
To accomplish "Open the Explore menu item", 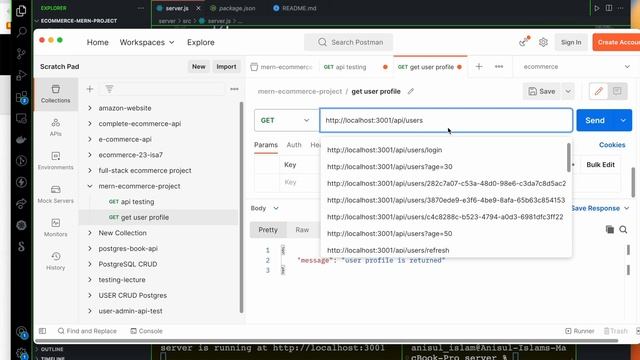I will [200, 42].
